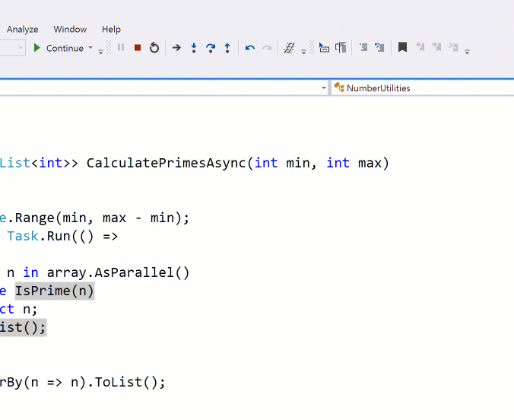This screenshot has width=514, height=420.
Task: Click .Range(min, max - min); in the code
Action: click(x=98, y=218)
